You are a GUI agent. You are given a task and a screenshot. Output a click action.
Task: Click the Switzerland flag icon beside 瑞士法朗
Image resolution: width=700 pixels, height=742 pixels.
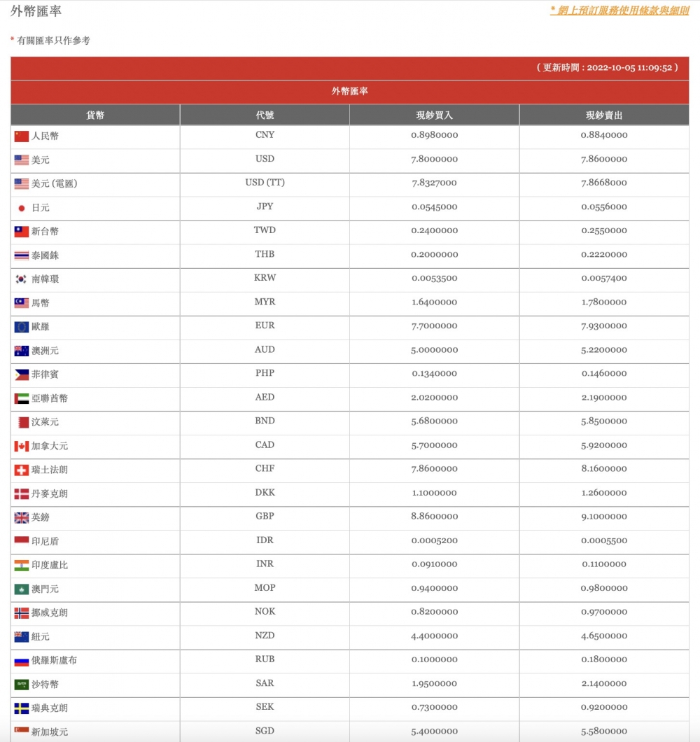(x=22, y=469)
